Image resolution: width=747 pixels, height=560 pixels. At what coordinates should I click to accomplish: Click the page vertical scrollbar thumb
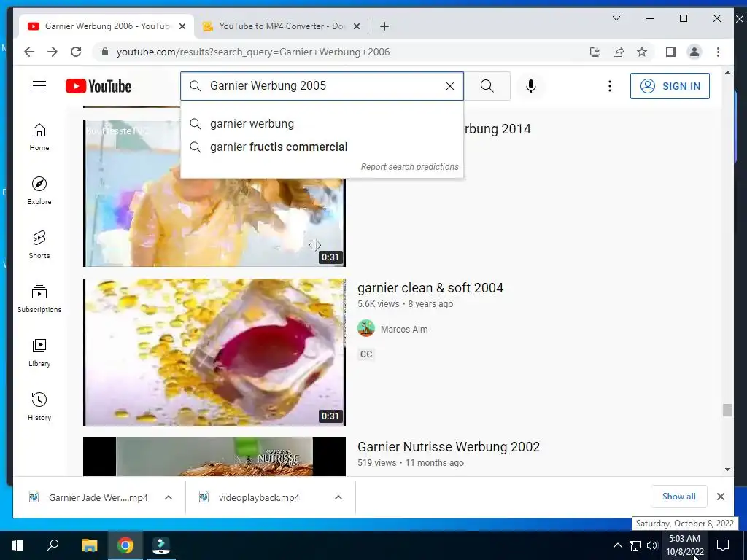point(727,410)
